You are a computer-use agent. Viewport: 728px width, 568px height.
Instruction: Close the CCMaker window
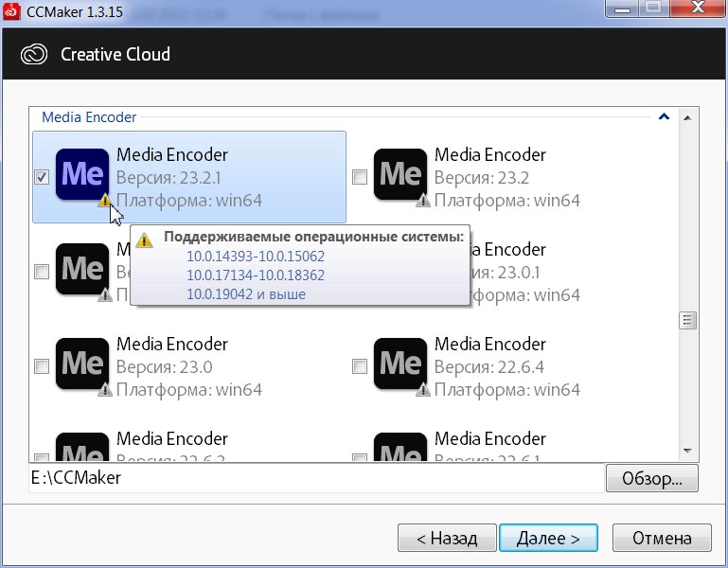[x=698, y=8]
